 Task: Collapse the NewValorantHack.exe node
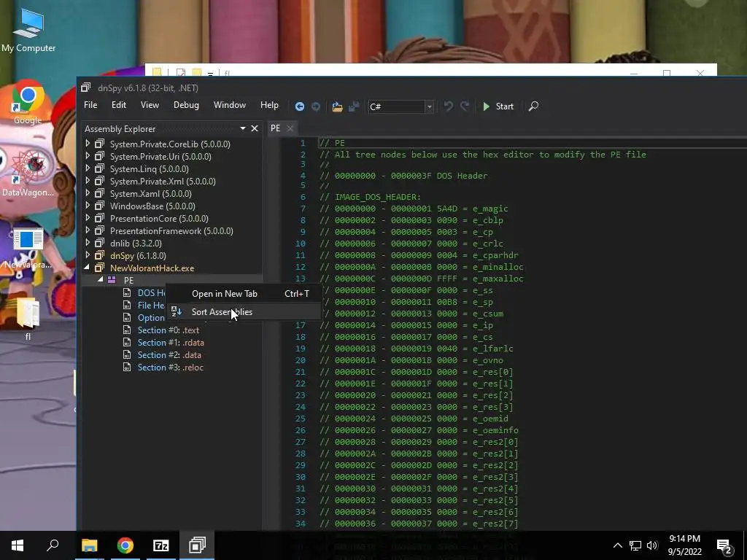[88, 268]
